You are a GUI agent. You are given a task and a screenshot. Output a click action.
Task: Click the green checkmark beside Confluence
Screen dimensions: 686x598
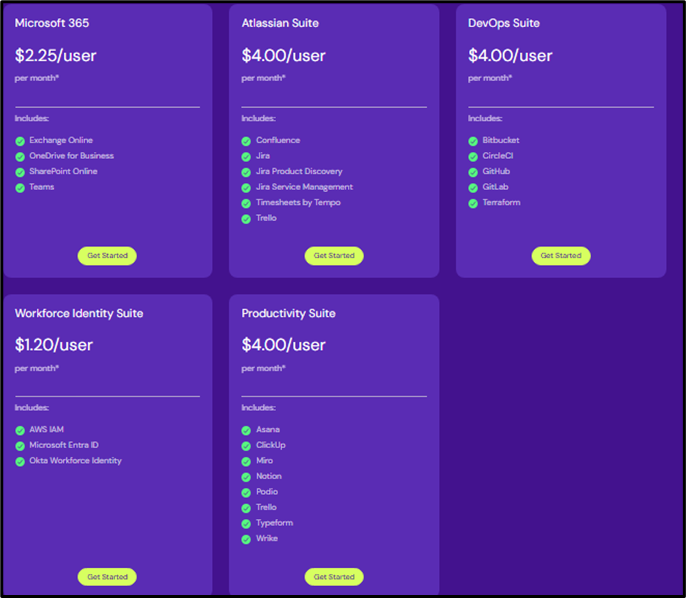pyautogui.click(x=246, y=141)
